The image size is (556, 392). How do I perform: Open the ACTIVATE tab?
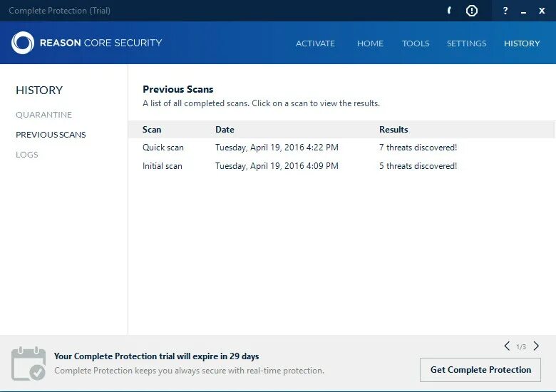point(315,43)
